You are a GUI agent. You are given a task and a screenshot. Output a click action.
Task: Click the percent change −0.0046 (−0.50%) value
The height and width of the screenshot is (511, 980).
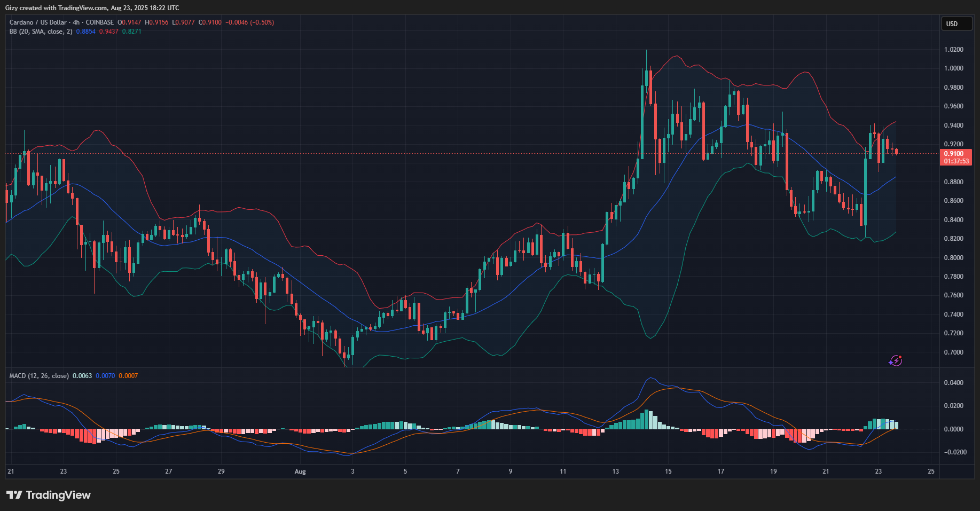tap(249, 22)
